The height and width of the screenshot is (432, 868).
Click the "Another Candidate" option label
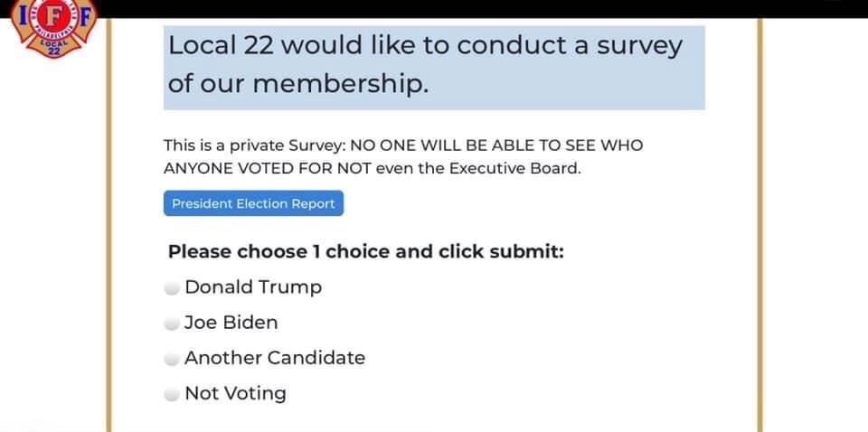click(x=275, y=358)
